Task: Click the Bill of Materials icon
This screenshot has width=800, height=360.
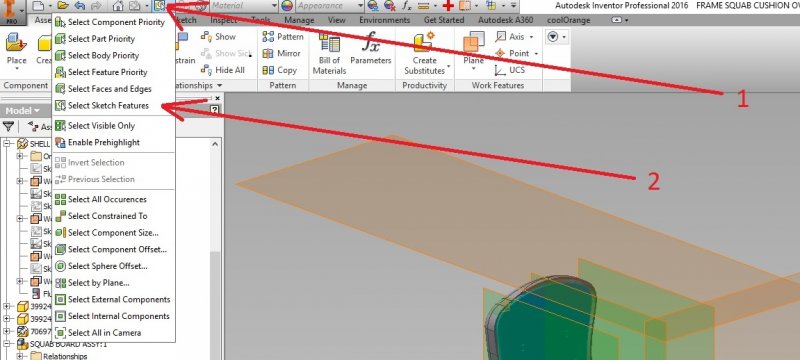Action: click(329, 53)
